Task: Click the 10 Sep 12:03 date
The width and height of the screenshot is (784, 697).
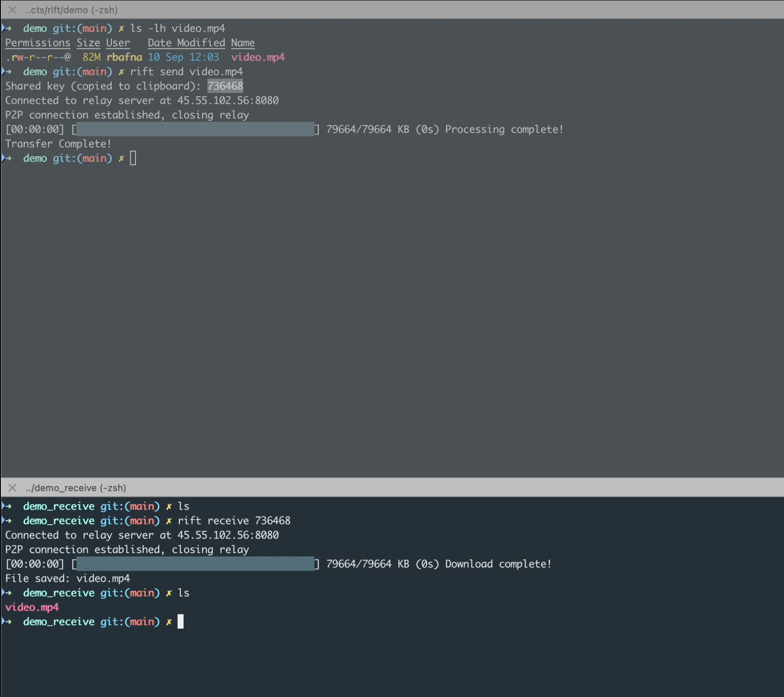Action: pyautogui.click(x=183, y=57)
